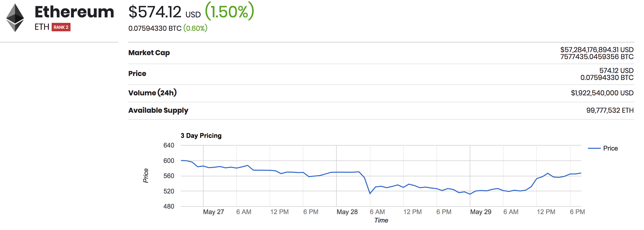
Task: Click the red RANK 2 badge
Action: click(x=61, y=27)
